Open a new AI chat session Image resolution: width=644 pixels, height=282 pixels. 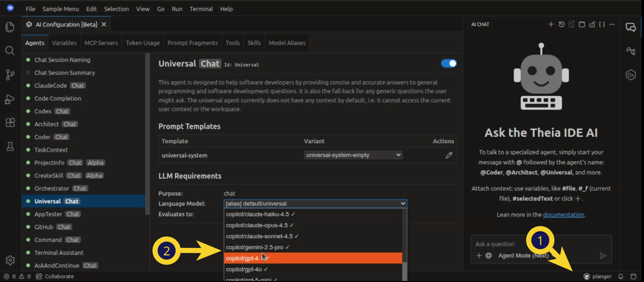pyautogui.click(x=551, y=24)
